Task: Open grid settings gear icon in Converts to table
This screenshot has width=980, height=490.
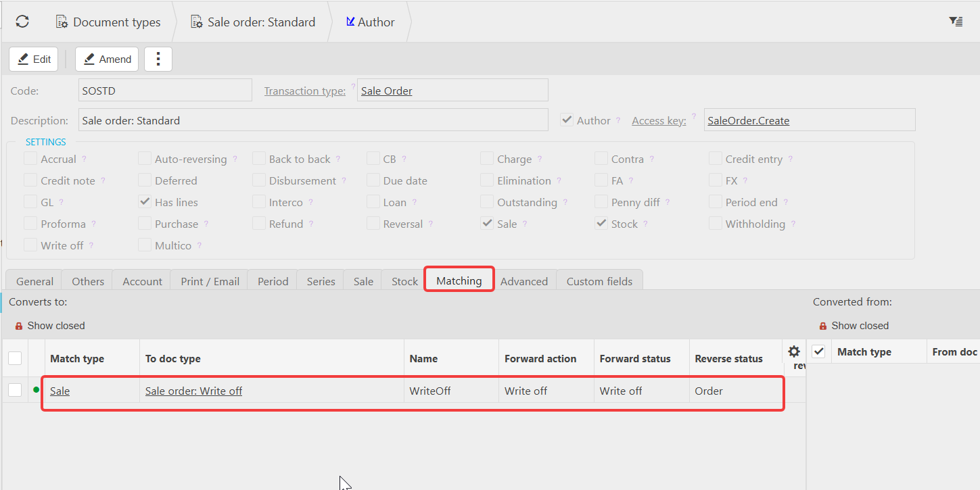Action: click(x=794, y=351)
